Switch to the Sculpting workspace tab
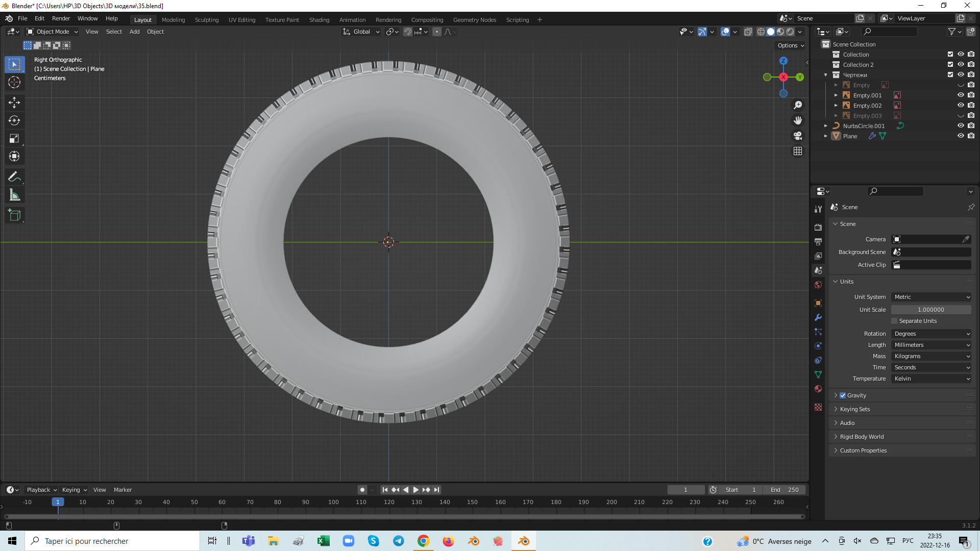This screenshot has height=551, width=980. [206, 20]
